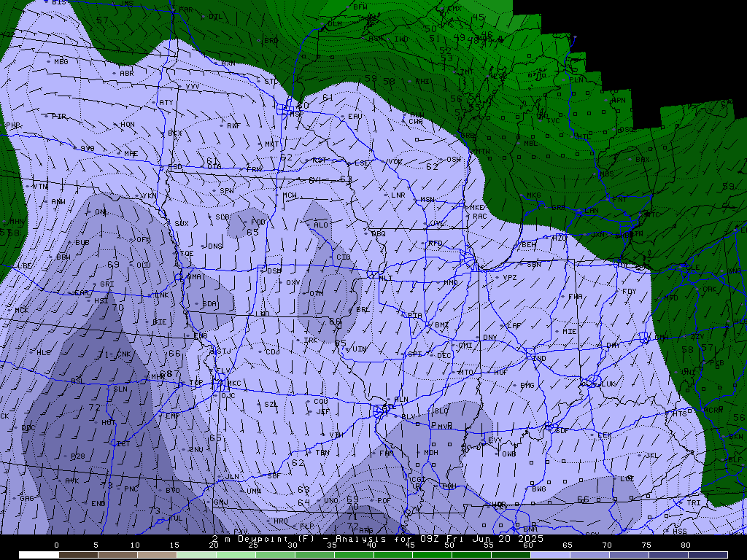This screenshot has height=560, width=747.
Task: Click the JKL station label
Action: click(651, 456)
